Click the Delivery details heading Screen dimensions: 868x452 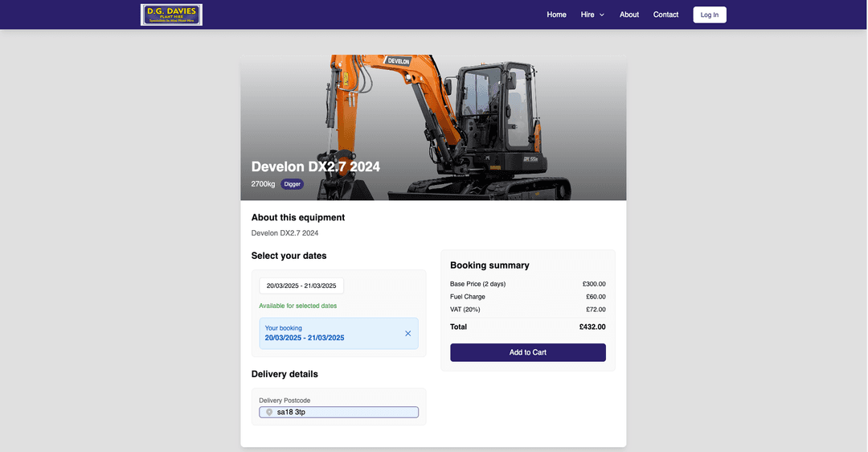pos(285,375)
